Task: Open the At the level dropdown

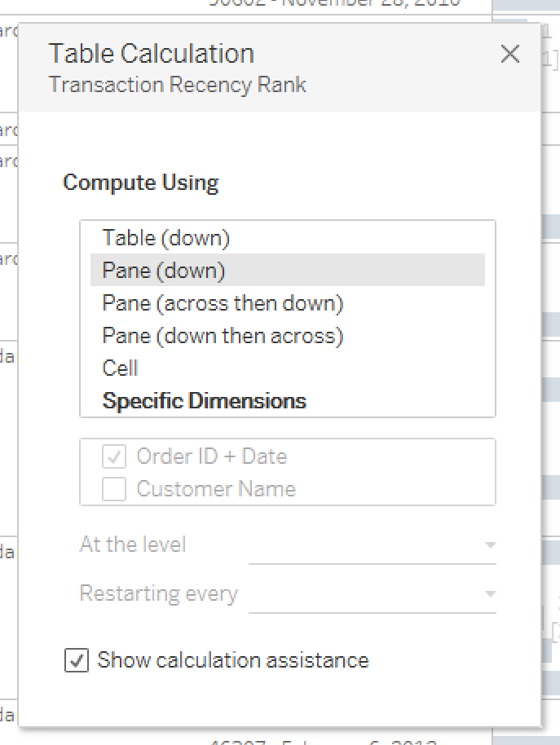Action: tap(373, 545)
